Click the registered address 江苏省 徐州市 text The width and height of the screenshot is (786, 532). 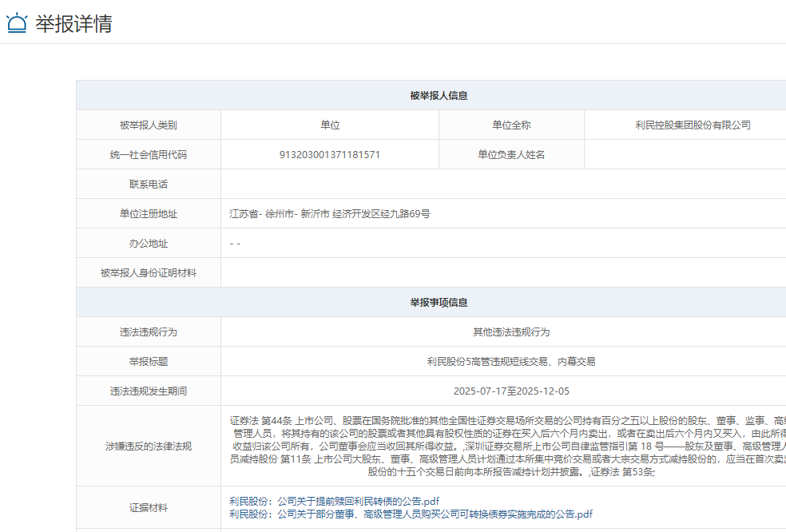[x=329, y=214]
